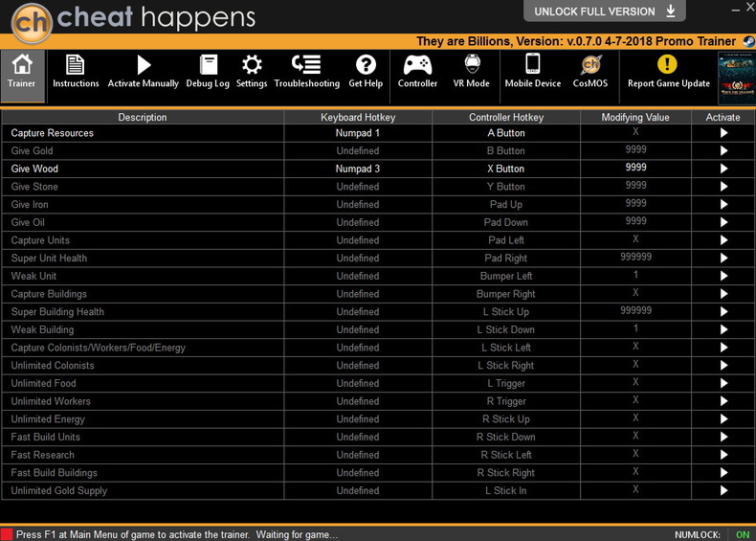Activate Fast Research arrow
The height and width of the screenshot is (541, 756).
[x=723, y=455]
